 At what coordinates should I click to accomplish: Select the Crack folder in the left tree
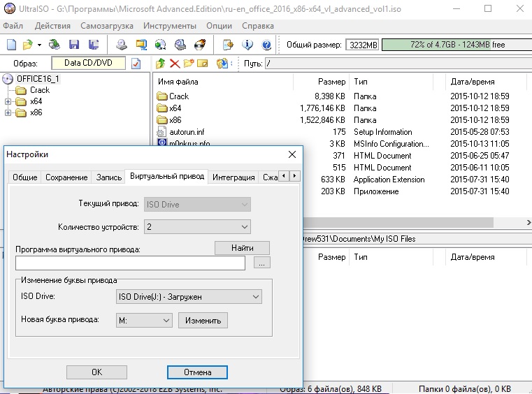point(40,90)
